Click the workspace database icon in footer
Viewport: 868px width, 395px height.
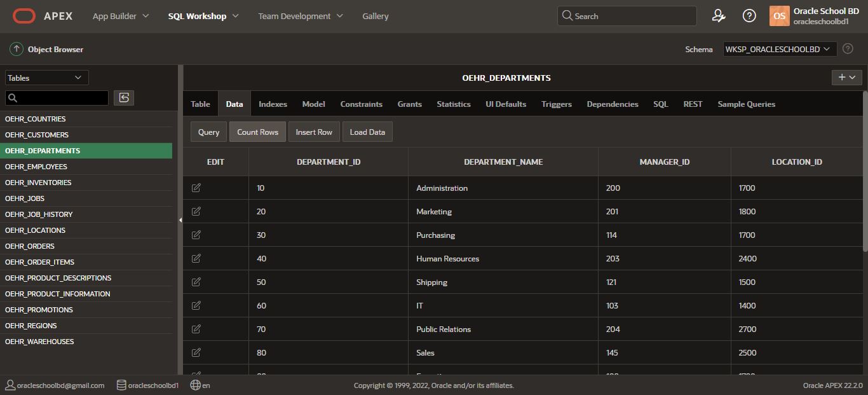(x=121, y=385)
